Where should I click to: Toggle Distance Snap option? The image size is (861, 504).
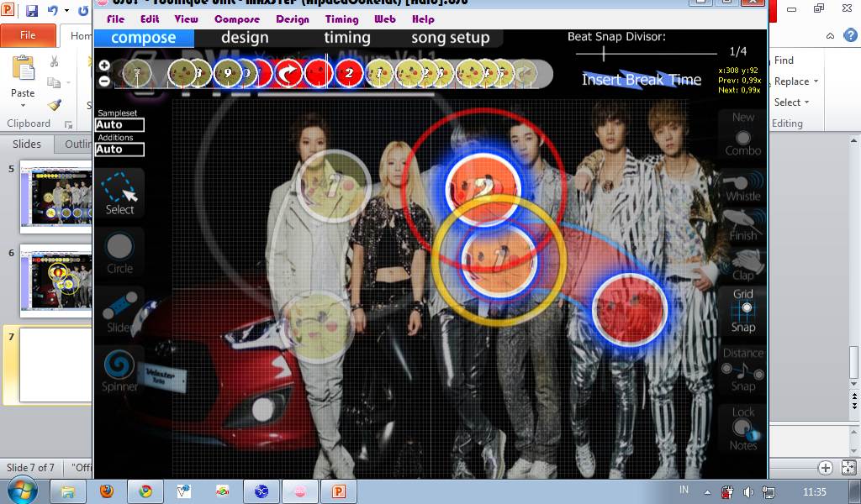(742, 370)
